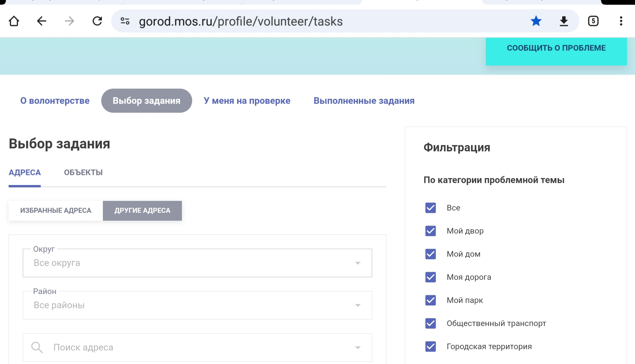Uncheck the 'Все' category checkbox
This screenshot has width=635, height=364.
pyautogui.click(x=431, y=208)
